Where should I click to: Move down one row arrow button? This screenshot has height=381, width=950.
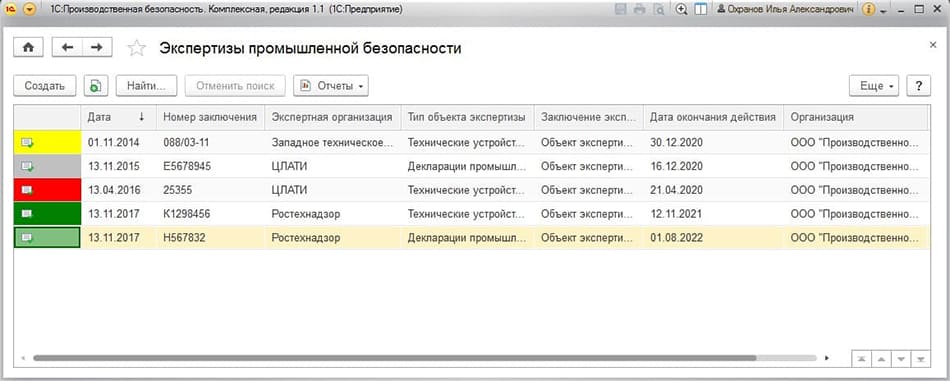pyautogui.click(x=901, y=359)
